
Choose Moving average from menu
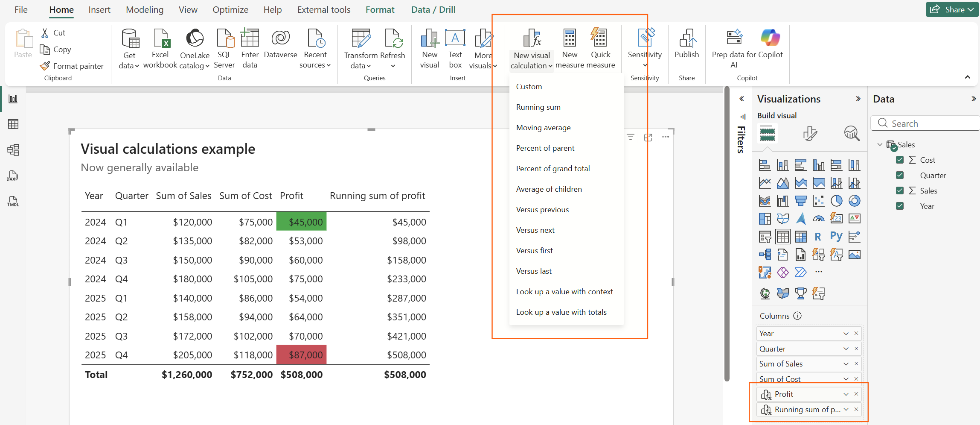[566, 128]
